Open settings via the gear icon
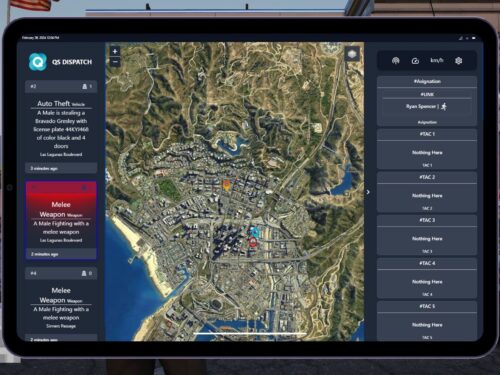 pos(459,61)
